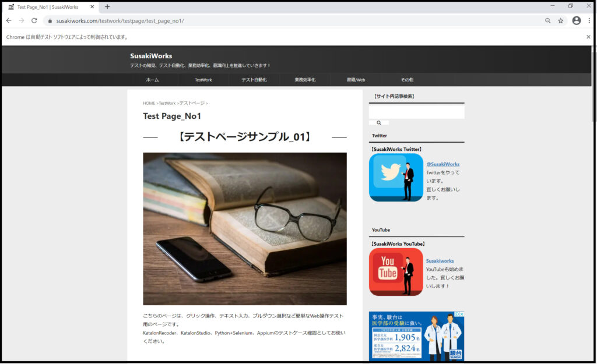Click the 【テストページサンプル_01】 heading

click(244, 136)
